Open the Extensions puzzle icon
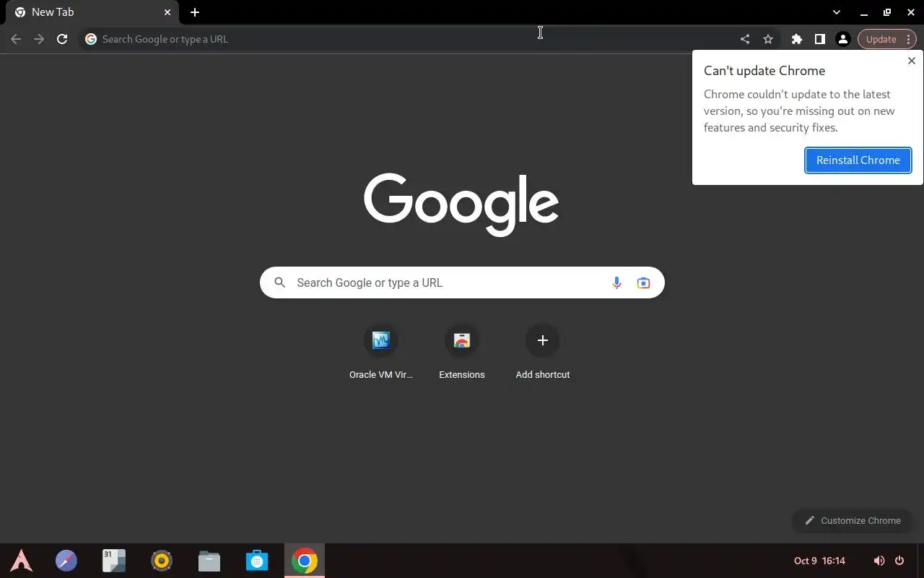The image size is (924, 578). pyautogui.click(x=797, y=39)
